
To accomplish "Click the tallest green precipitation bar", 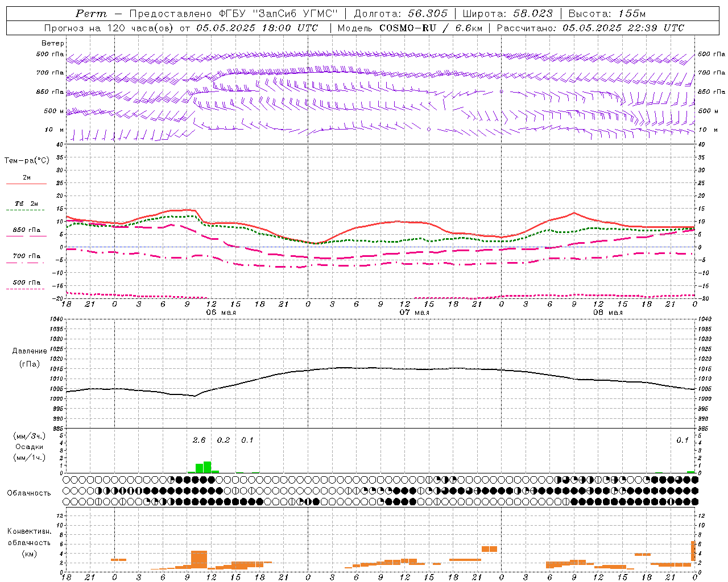I will 207,467.
